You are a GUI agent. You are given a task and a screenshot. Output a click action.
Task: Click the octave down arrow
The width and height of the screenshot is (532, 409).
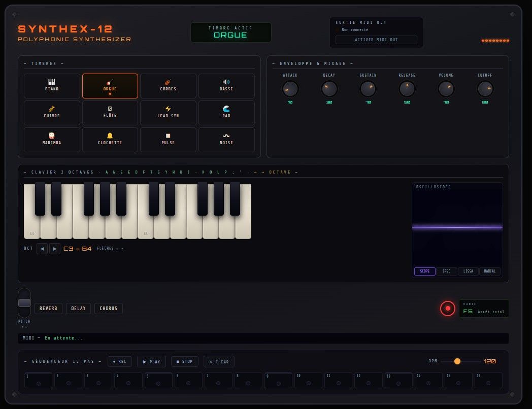click(42, 249)
